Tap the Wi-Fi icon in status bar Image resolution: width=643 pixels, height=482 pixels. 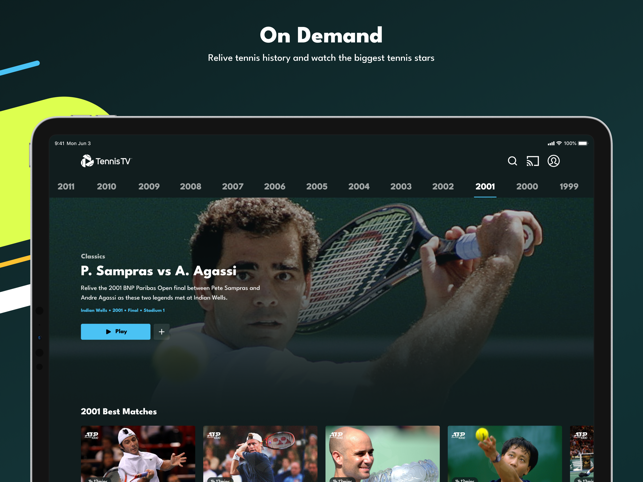click(x=559, y=143)
